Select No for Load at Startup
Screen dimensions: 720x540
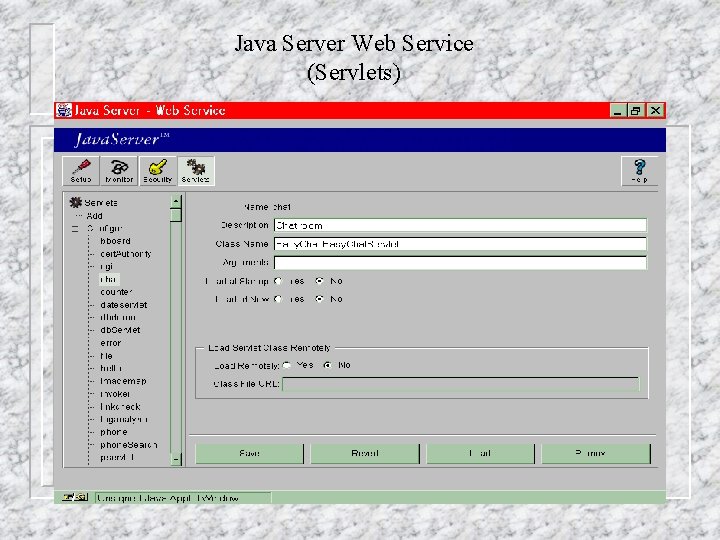(319, 281)
